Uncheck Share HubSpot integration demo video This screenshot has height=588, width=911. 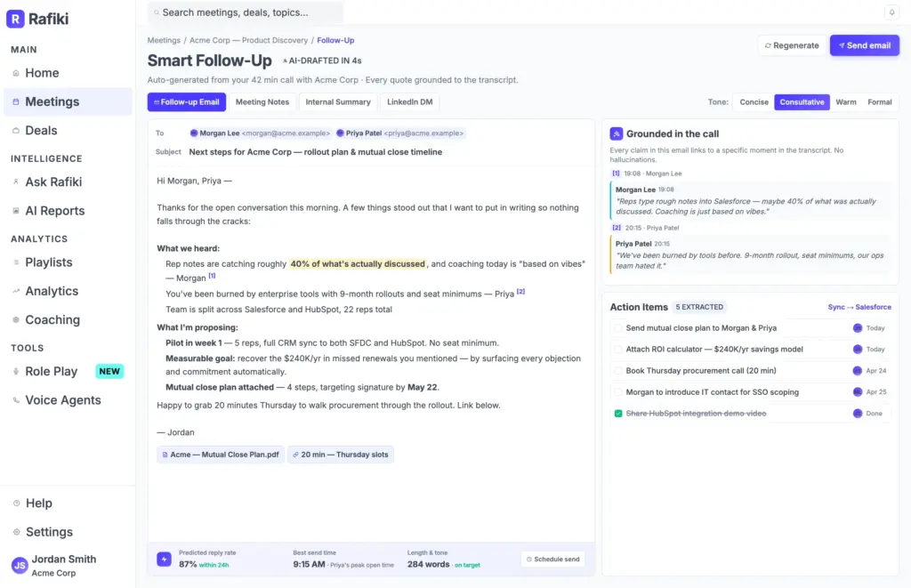[618, 414]
